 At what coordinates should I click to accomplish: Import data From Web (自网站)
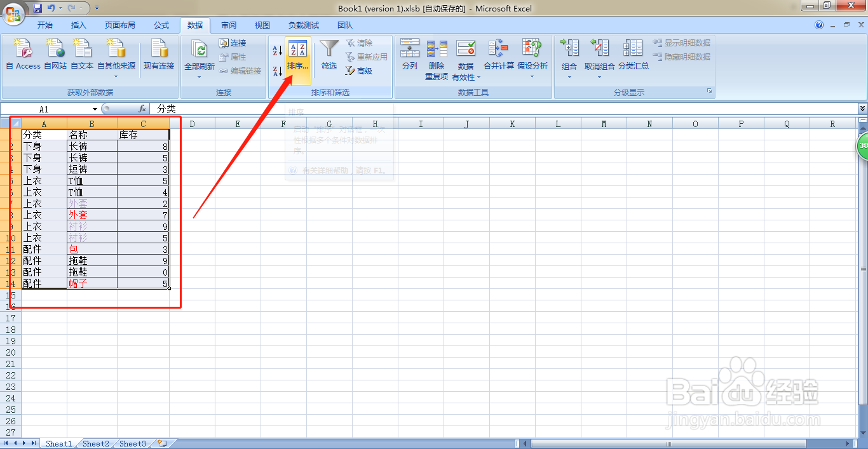tap(55, 54)
